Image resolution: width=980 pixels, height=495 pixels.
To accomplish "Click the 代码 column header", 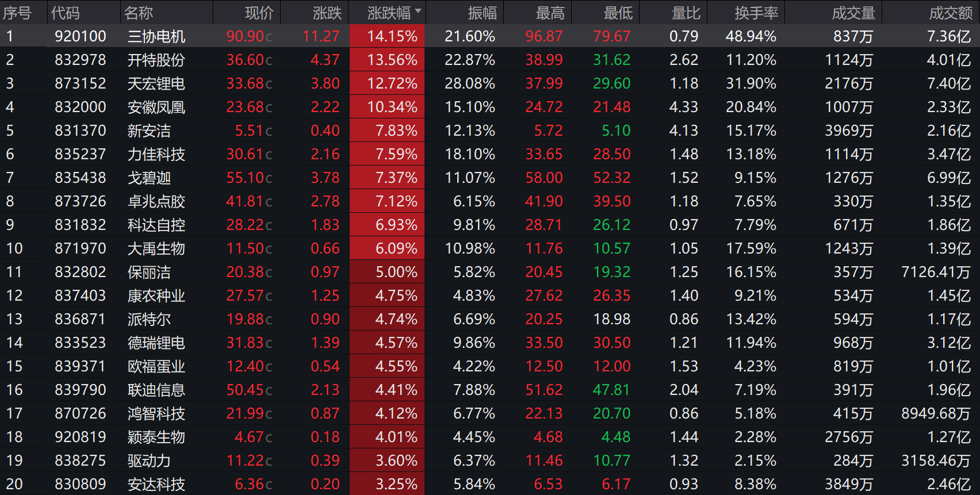I will 65,13.
